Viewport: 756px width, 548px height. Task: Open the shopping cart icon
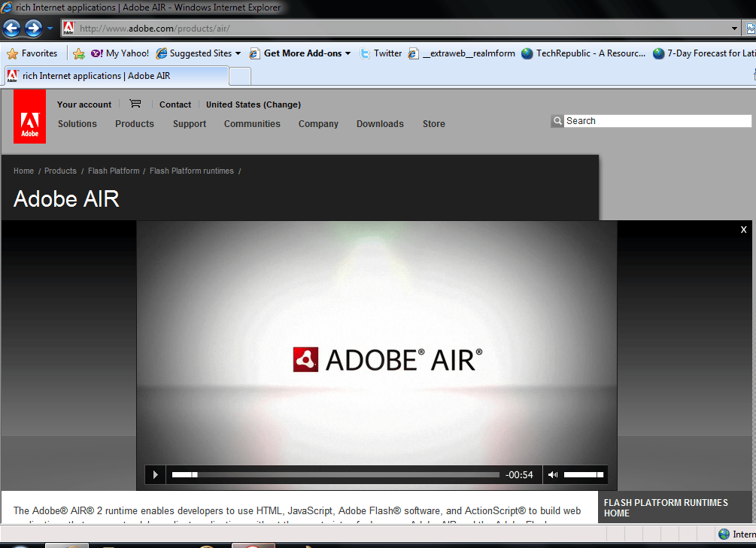[x=135, y=103]
